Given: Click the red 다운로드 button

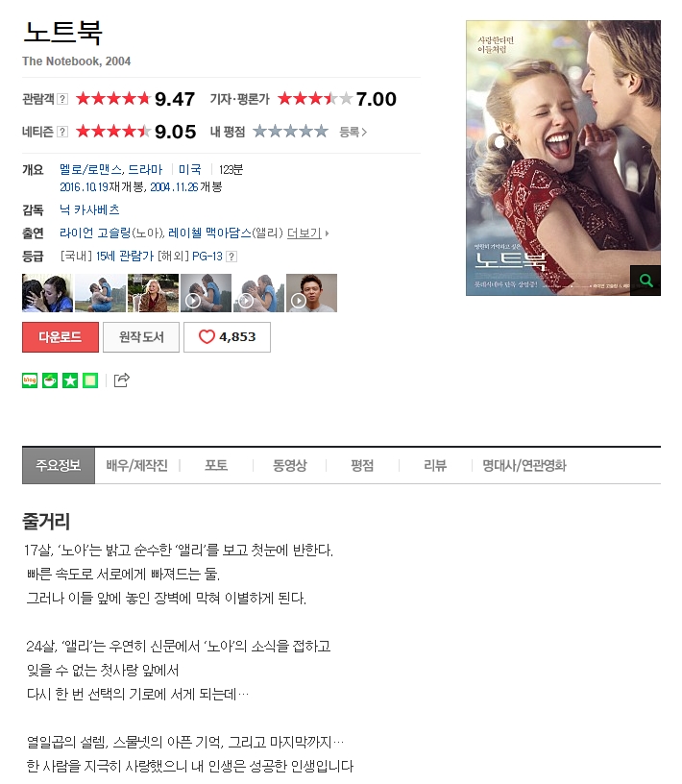Looking at the screenshot, I should pyautogui.click(x=61, y=337).
